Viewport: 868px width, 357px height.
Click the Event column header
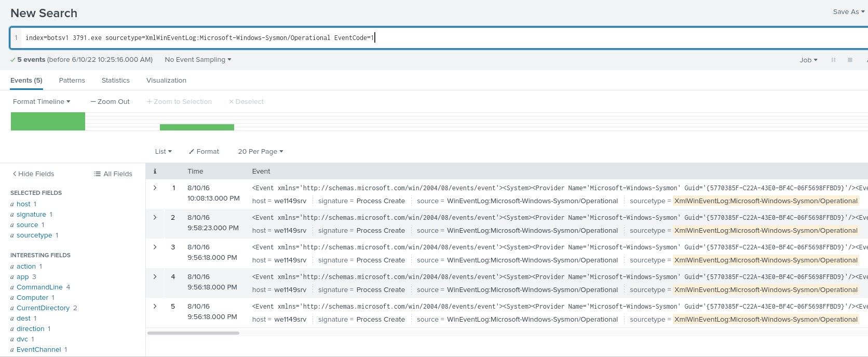click(x=261, y=171)
